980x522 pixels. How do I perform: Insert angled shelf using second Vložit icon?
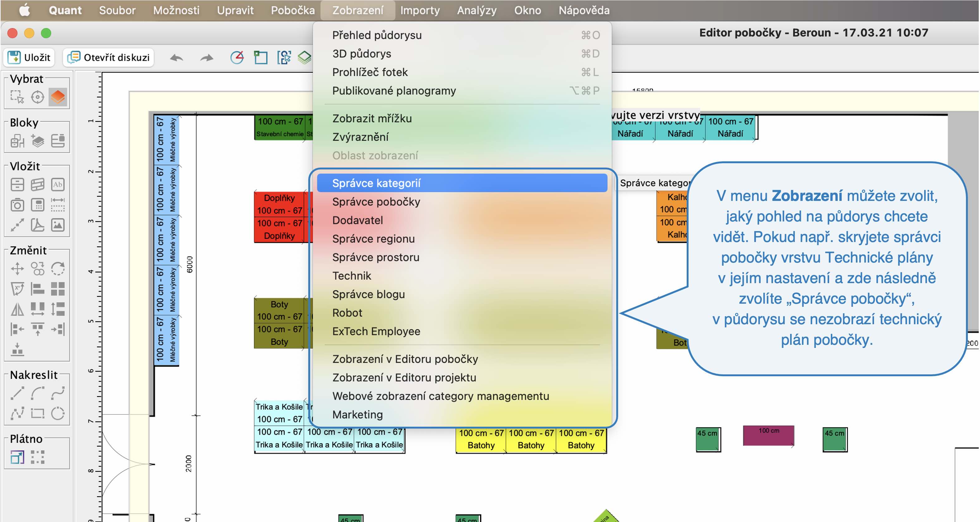pos(37,184)
